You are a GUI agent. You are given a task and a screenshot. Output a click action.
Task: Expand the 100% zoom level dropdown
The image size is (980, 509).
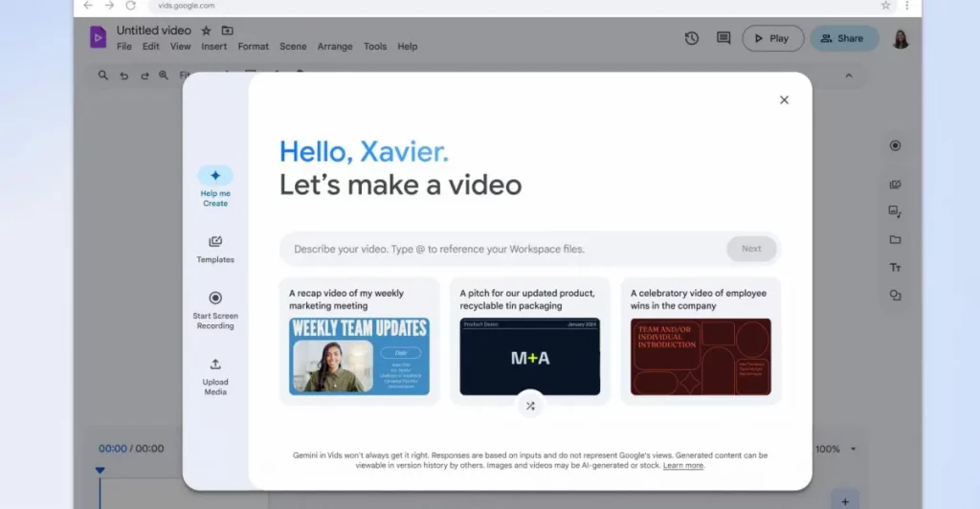point(853,449)
